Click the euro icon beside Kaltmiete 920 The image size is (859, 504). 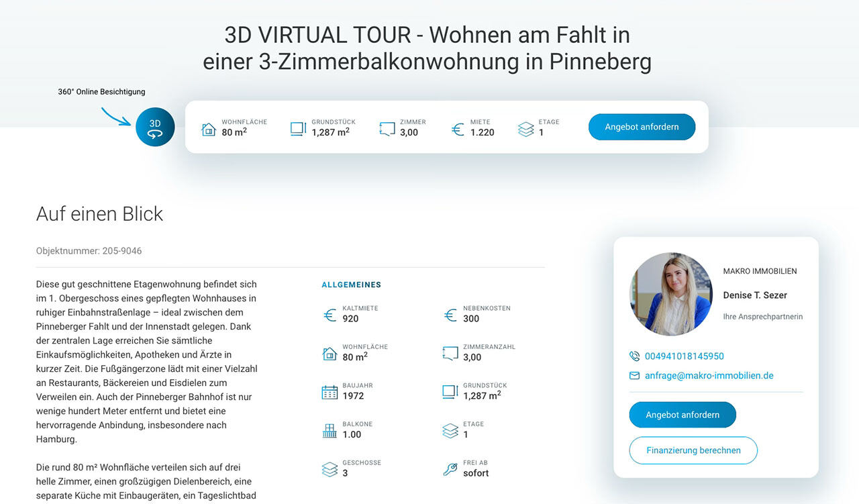pos(330,315)
